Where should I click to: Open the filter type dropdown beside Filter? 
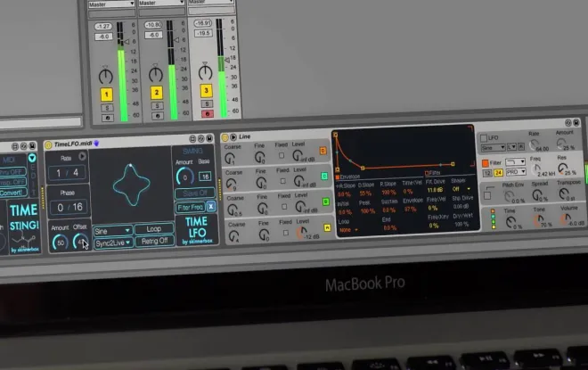[x=515, y=162]
